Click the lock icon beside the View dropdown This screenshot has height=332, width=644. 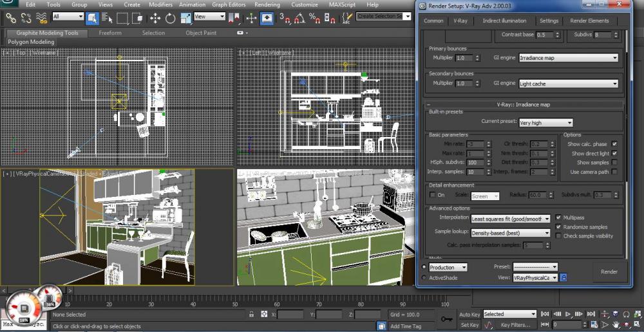564,278
